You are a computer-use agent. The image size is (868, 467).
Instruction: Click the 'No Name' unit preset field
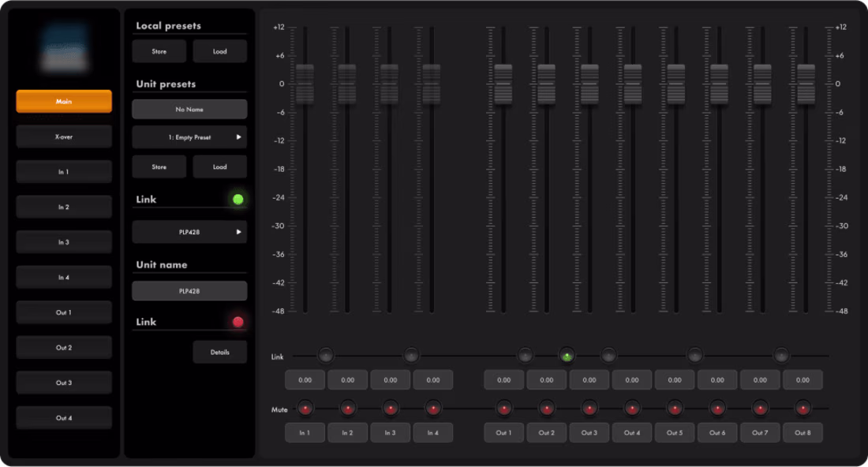coord(189,109)
